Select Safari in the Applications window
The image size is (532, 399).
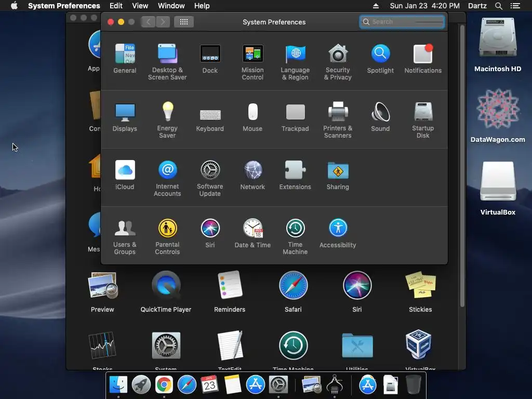pyautogui.click(x=293, y=291)
